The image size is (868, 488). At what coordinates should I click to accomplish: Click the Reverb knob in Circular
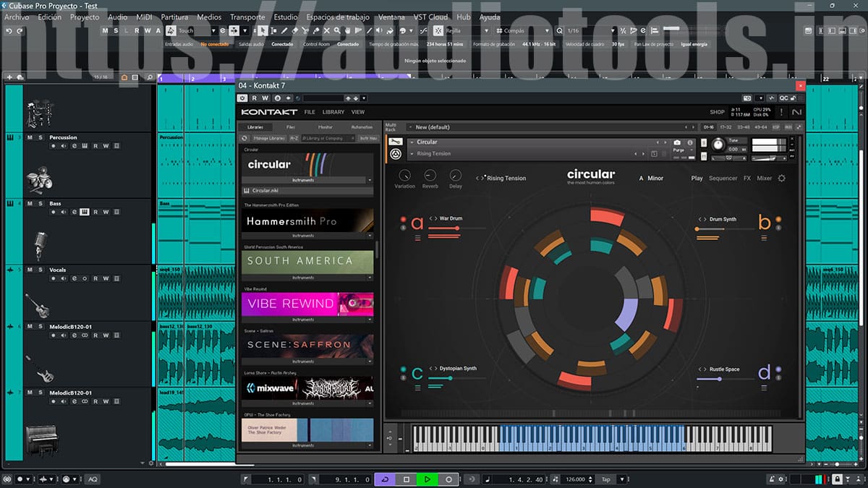coord(430,175)
